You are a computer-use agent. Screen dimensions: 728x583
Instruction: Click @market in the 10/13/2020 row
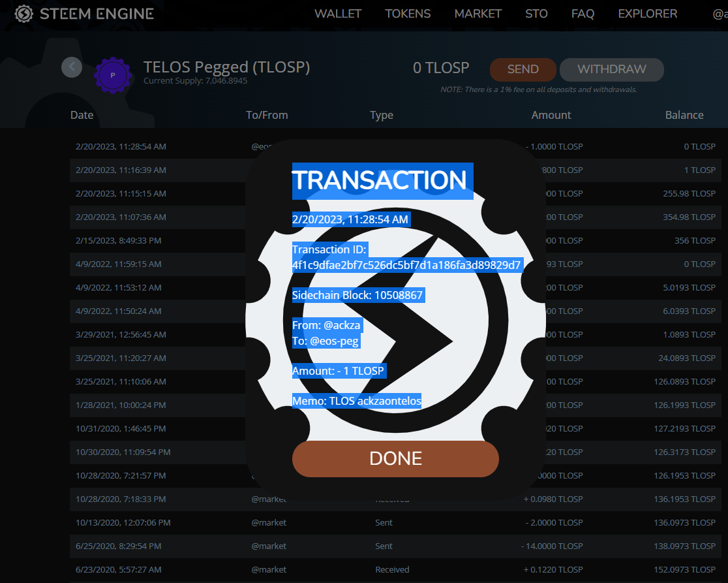[269, 522]
